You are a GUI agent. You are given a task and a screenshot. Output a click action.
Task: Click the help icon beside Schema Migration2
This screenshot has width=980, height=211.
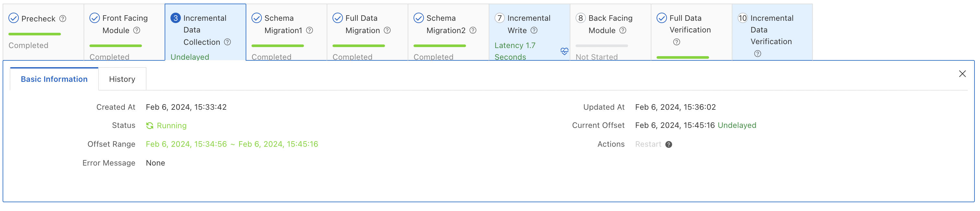point(472,31)
